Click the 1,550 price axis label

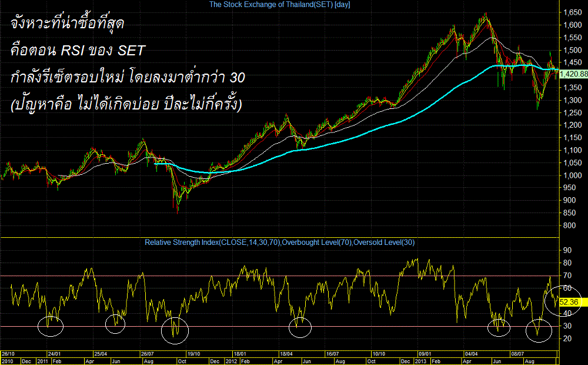pyautogui.click(x=573, y=38)
